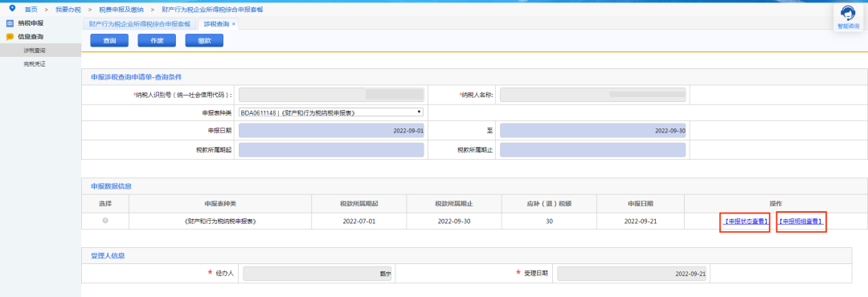Image resolution: width=868 pixels, height=297 pixels.
Task: Switch to the 涉税查询 tab
Action: (216, 24)
